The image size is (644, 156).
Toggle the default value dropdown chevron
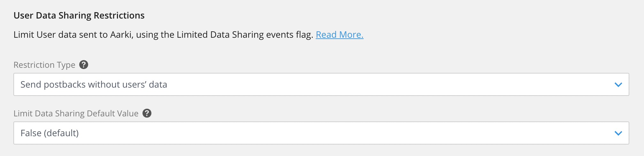[618, 133]
